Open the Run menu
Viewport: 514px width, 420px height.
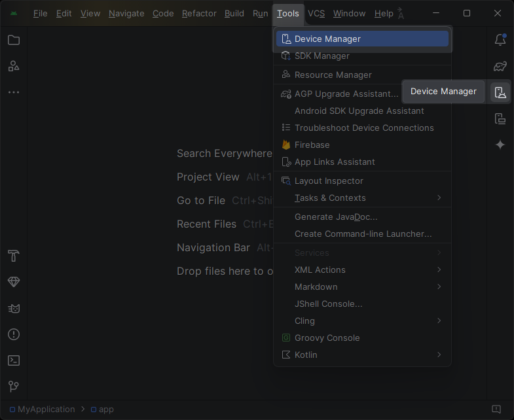click(x=261, y=14)
